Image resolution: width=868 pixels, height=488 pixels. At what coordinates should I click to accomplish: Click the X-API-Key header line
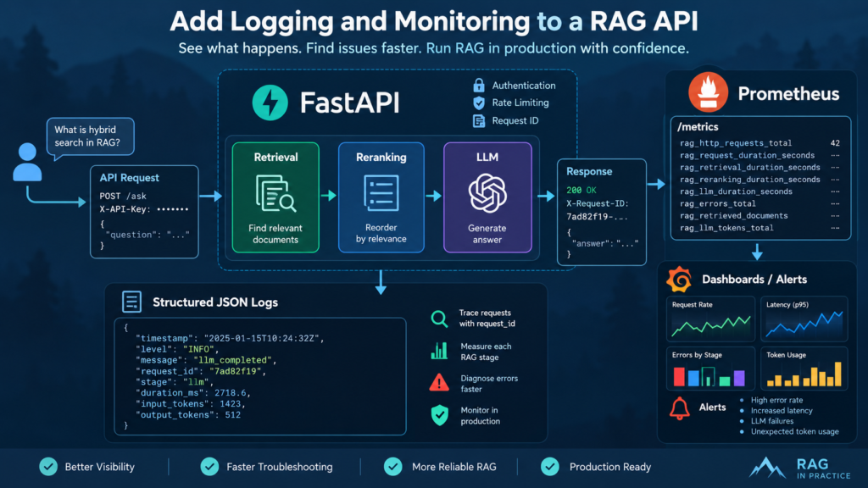tap(144, 209)
